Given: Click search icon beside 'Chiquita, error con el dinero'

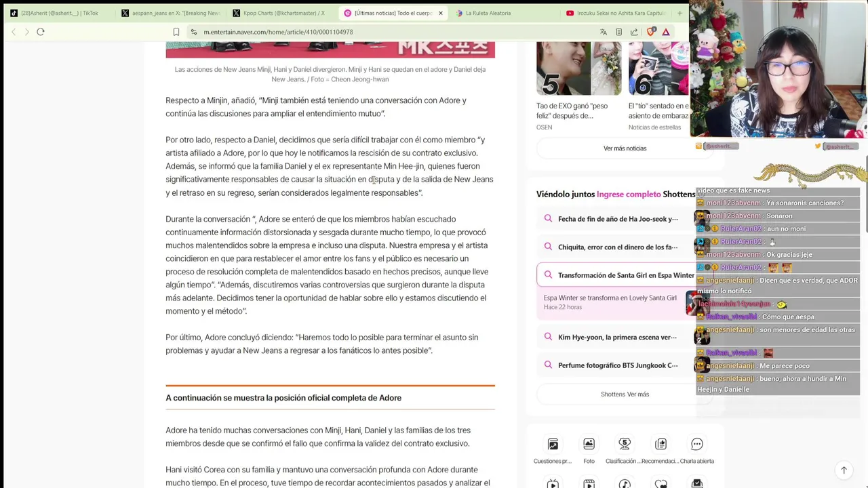Looking at the screenshot, I should point(548,247).
